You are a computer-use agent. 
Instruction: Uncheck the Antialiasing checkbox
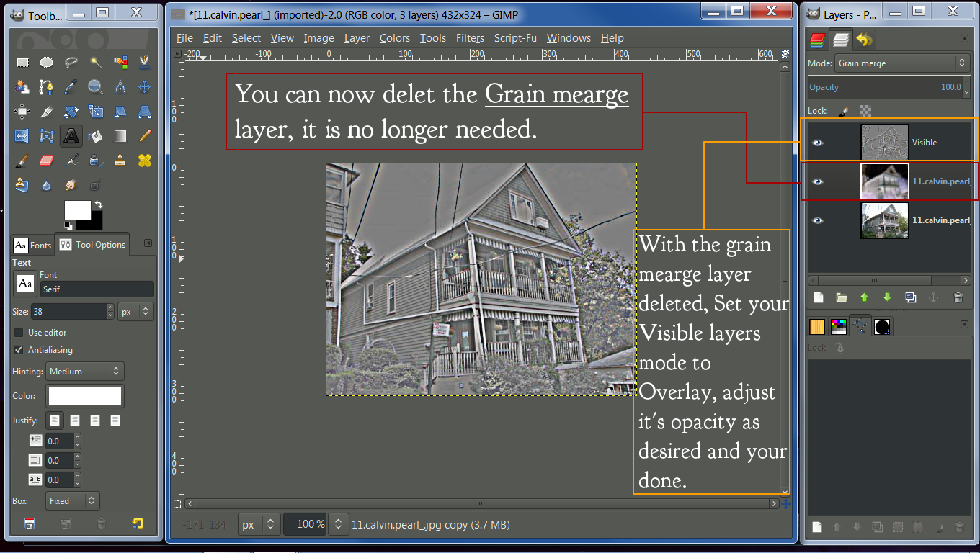click(19, 350)
